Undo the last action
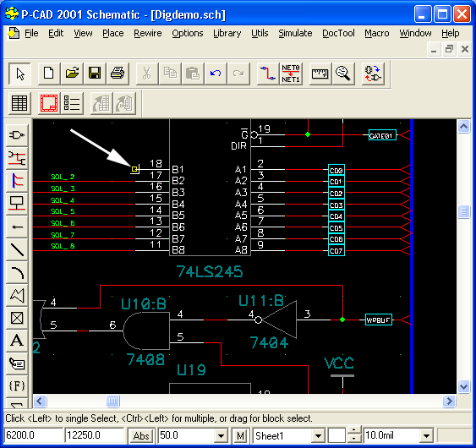 pos(216,74)
